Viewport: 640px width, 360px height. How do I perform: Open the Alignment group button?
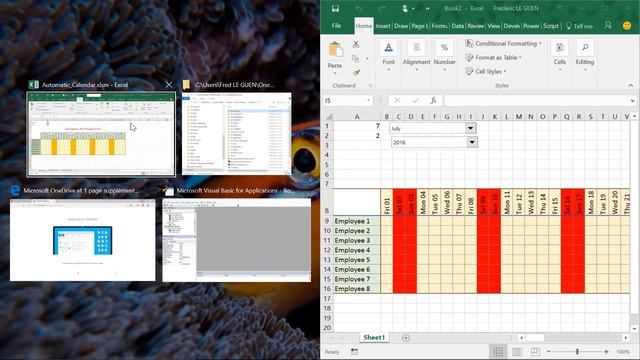(416, 56)
